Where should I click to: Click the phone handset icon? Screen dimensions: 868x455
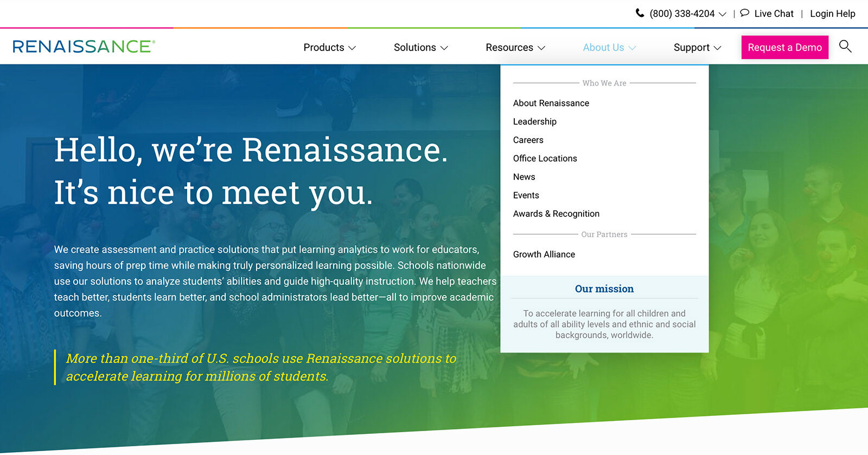(640, 13)
